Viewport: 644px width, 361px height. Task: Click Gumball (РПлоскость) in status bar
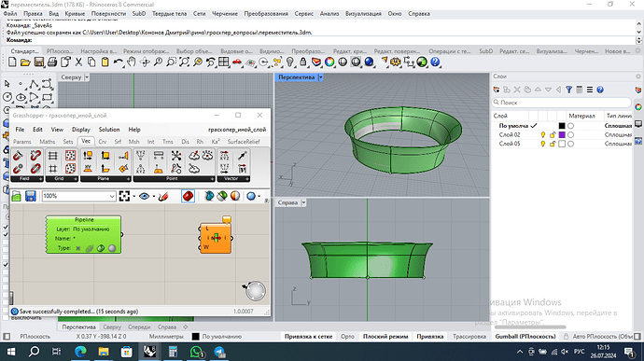[x=525, y=337]
